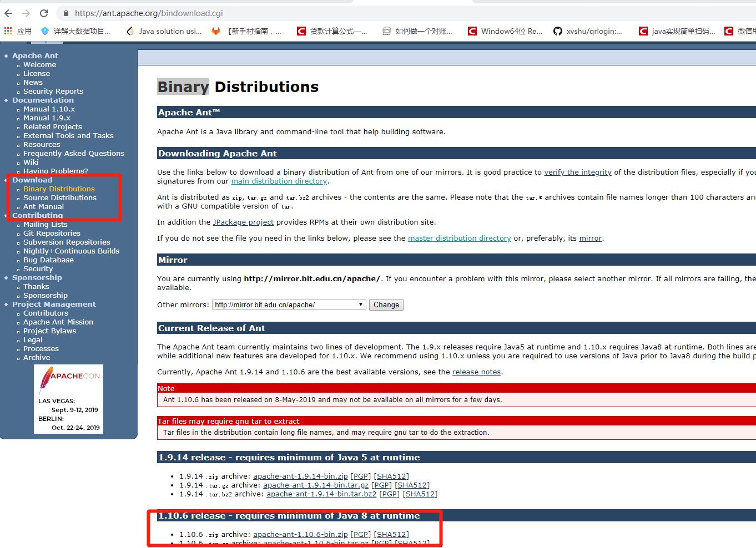Open the xvshu/qrlogin GitHub bookmark

point(587,31)
